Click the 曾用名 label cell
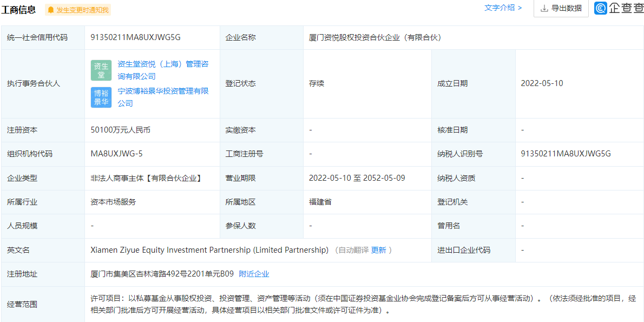644x322 pixels. (x=474, y=226)
